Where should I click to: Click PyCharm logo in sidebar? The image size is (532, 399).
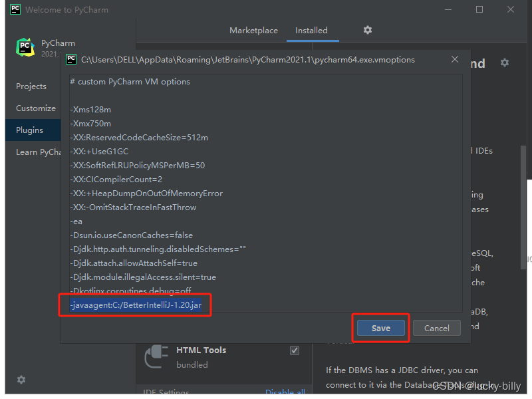[25, 47]
